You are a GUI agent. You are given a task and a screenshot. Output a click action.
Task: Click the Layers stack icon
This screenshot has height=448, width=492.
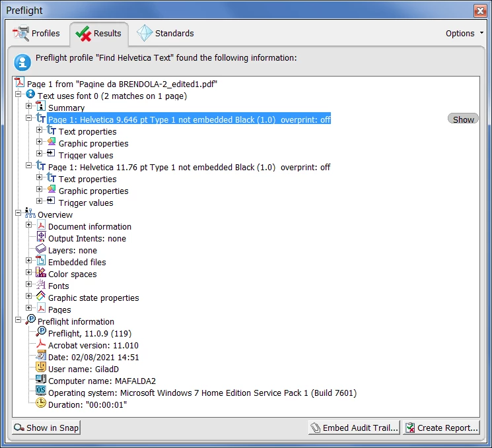[x=41, y=249]
